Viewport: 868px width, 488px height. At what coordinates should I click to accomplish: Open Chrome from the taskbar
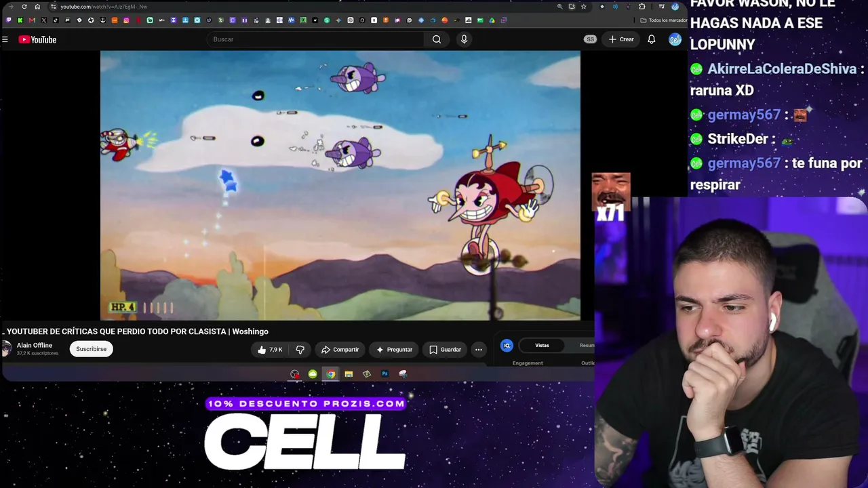tap(330, 374)
